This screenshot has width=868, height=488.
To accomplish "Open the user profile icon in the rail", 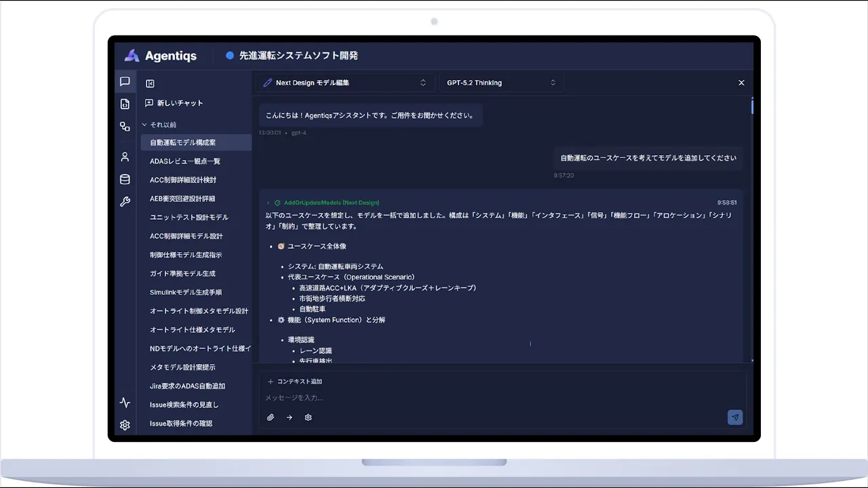I will pyautogui.click(x=125, y=157).
